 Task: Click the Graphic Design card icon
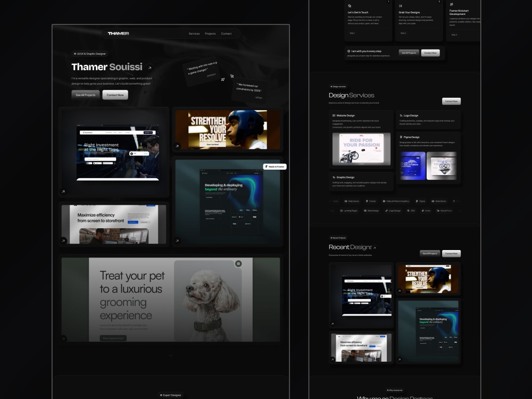coord(334,177)
